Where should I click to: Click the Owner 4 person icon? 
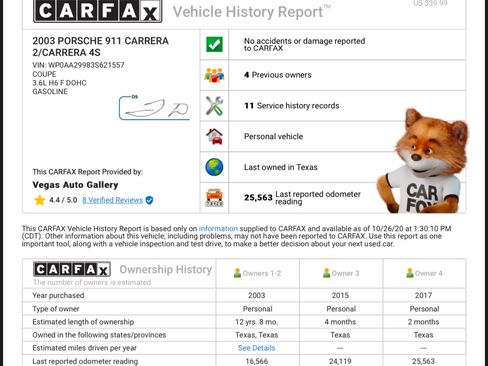[x=410, y=273]
